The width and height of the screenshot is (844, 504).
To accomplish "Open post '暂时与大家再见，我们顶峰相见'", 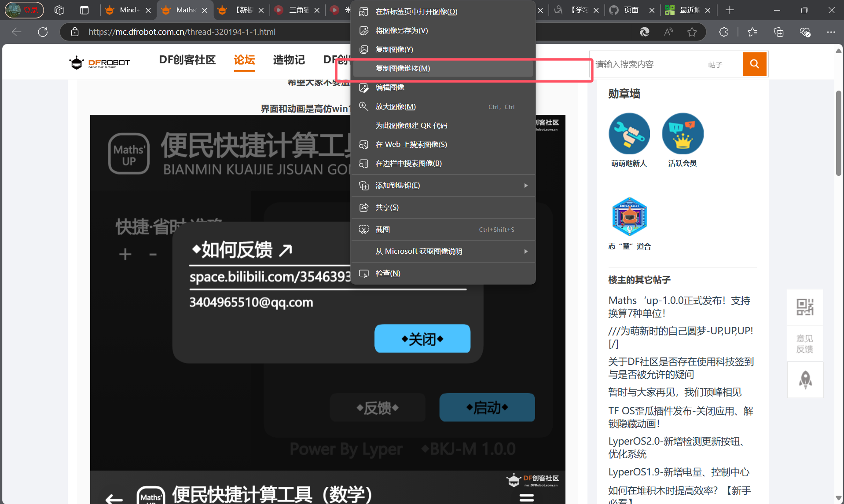I will (675, 392).
